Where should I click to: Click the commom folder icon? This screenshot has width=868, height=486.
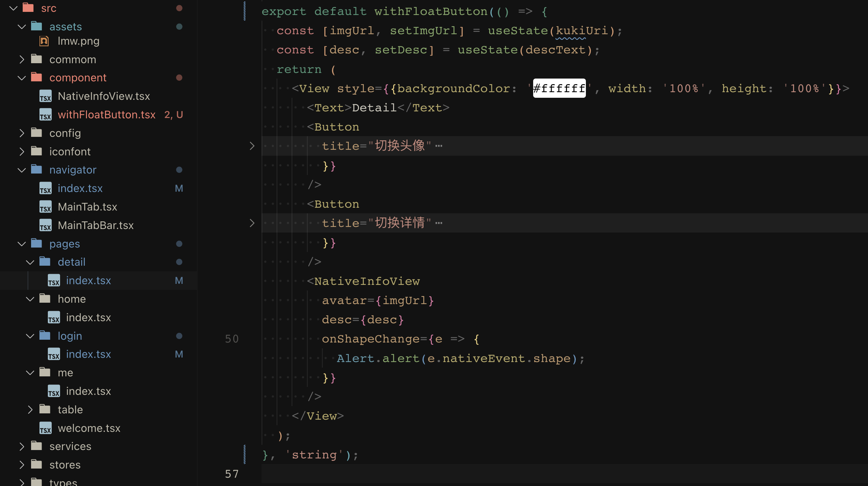click(x=37, y=59)
